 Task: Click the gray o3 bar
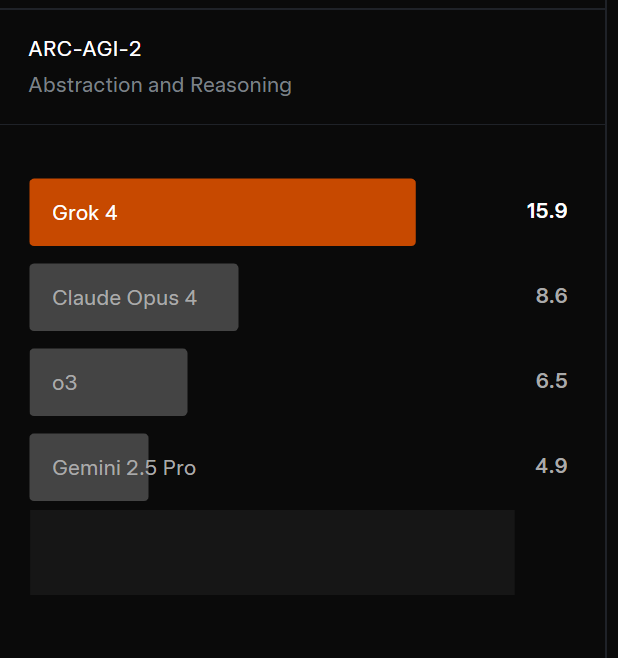108,382
